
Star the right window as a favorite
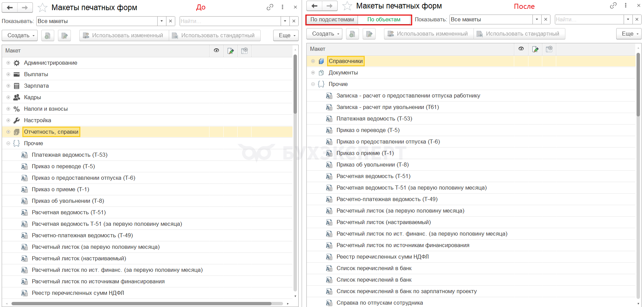pyautogui.click(x=347, y=6)
